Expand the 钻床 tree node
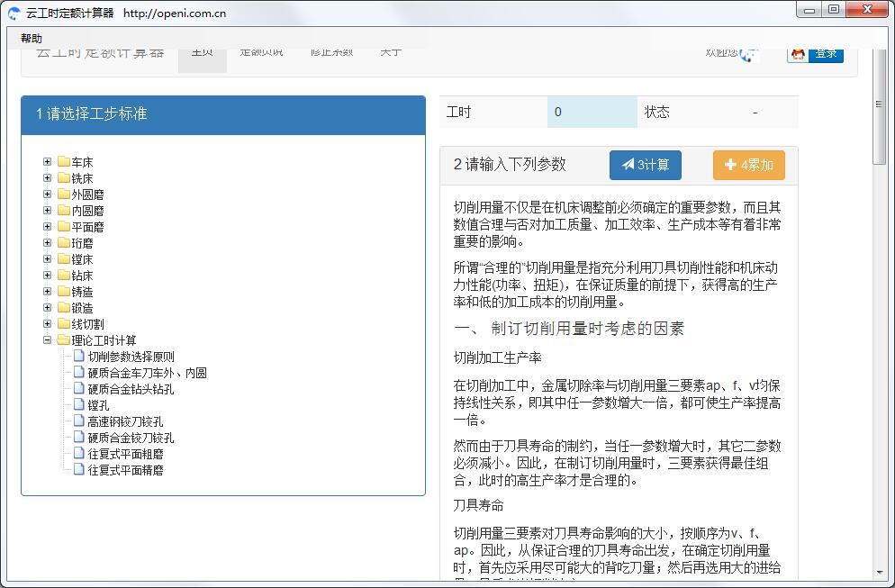This screenshot has width=895, height=588. pos(48,276)
